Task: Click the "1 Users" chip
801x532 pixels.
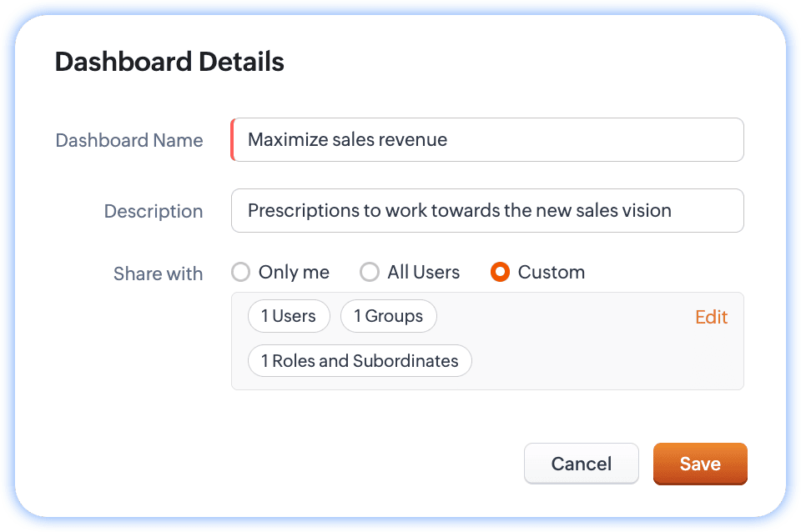Action: [x=289, y=316]
